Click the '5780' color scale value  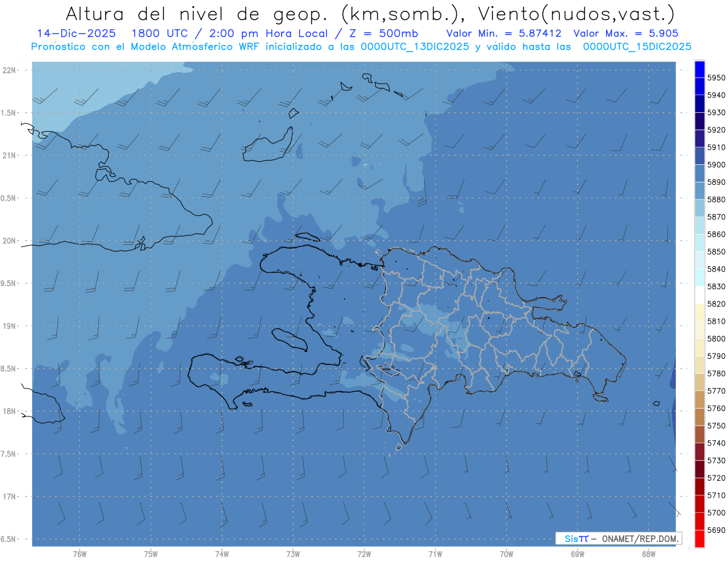coord(716,373)
